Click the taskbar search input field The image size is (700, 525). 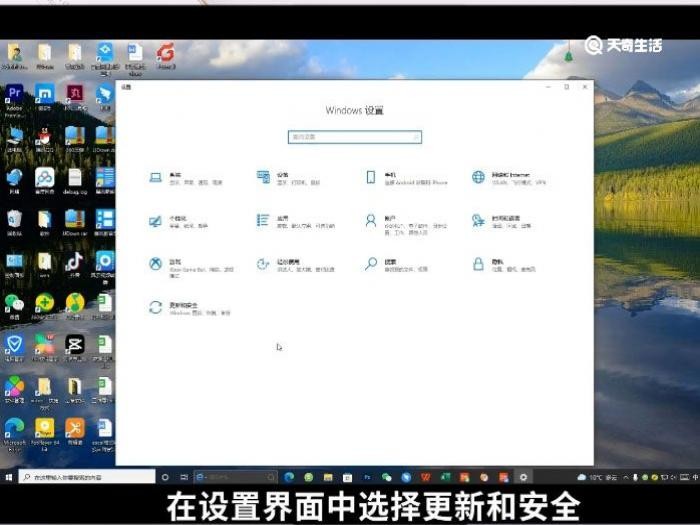[x=87, y=477]
